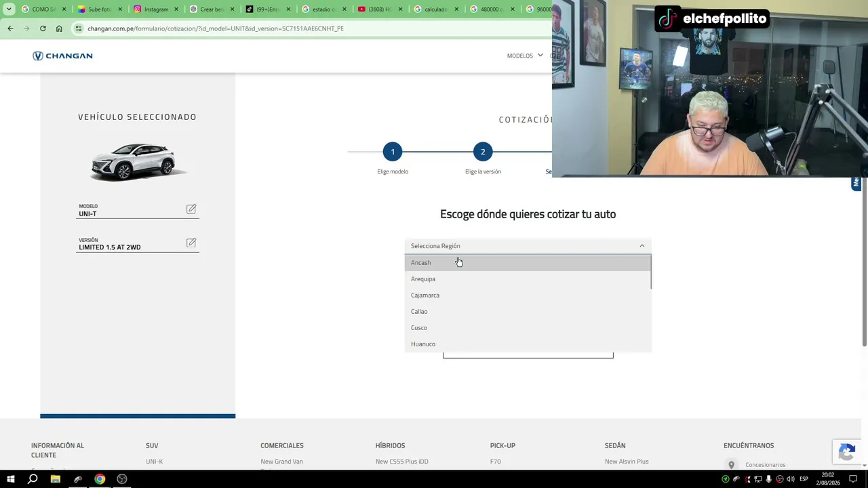Viewport: 868px width, 488px height.
Task: Click the address bar URL
Action: (216, 28)
